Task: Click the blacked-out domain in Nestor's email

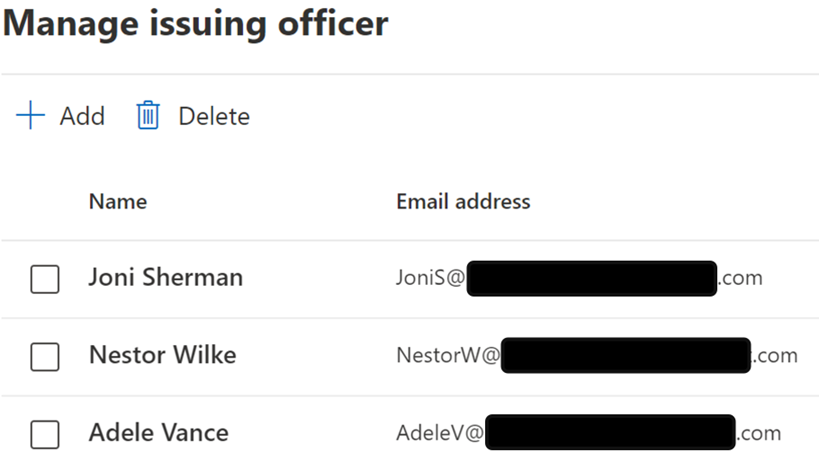Action: point(626,355)
